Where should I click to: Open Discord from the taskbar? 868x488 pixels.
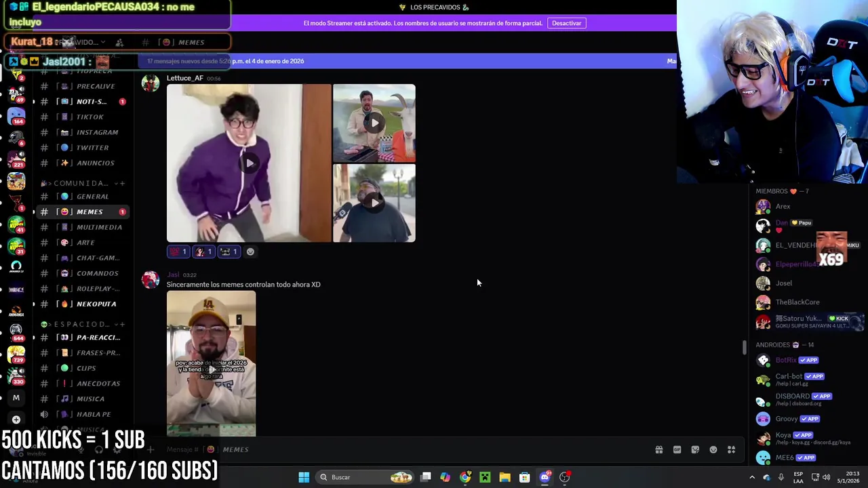tap(545, 477)
